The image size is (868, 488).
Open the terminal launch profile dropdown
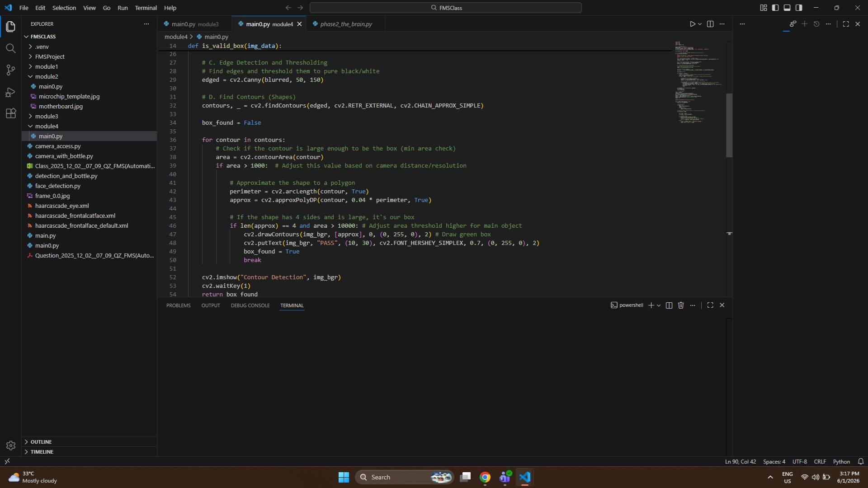tap(658, 305)
